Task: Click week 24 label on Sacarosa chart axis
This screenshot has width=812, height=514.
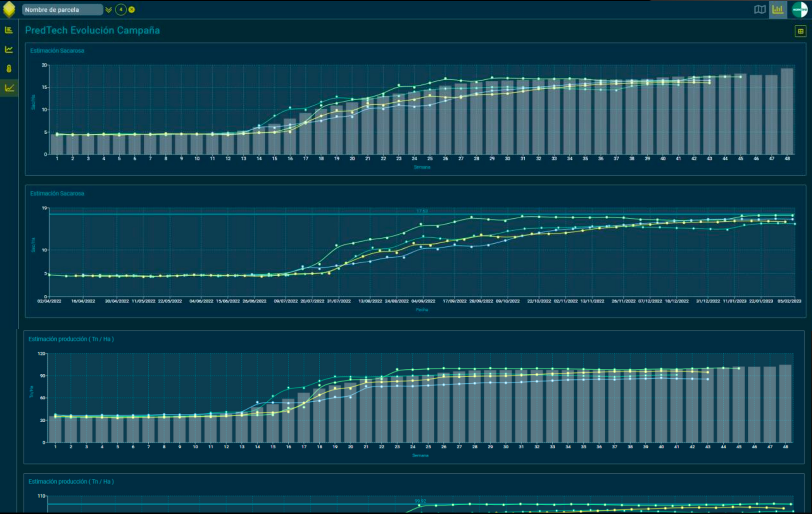Action: [x=414, y=159]
